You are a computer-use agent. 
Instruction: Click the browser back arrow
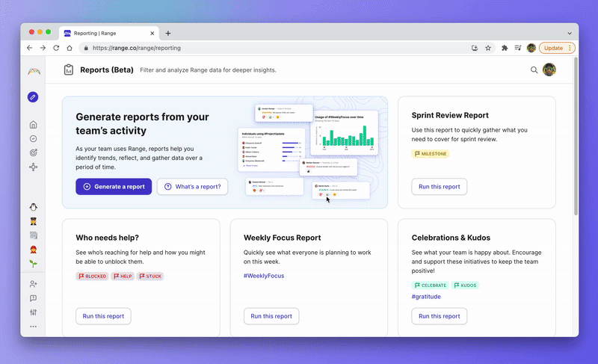[29, 48]
